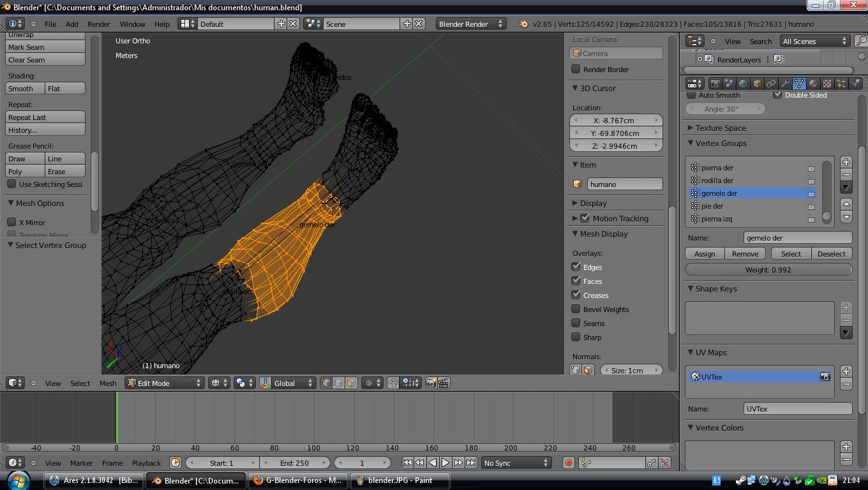Image resolution: width=868 pixels, height=490 pixels.
Task: Open the Edit Mode dropdown
Action: 165,383
